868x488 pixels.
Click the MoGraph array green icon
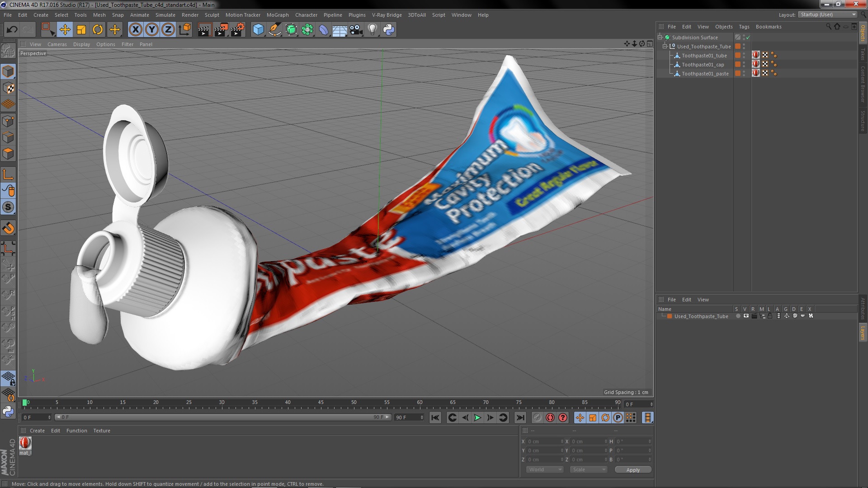(x=307, y=30)
